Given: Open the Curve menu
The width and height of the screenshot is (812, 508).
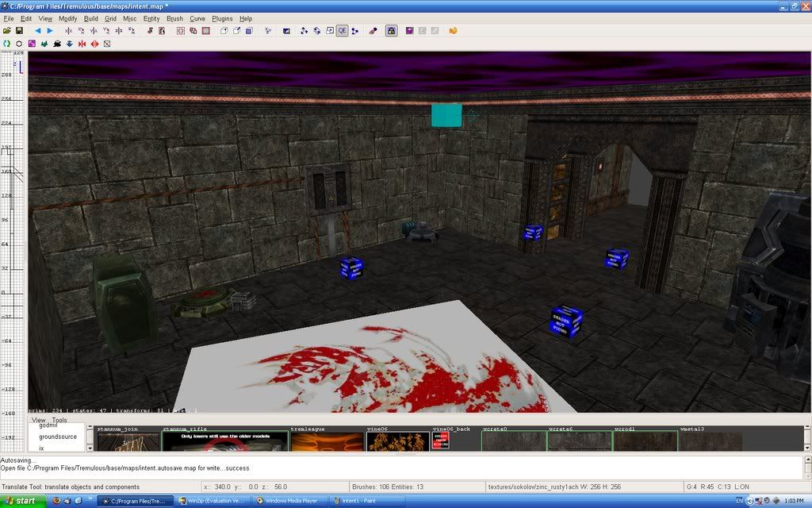Looking at the screenshot, I should [197, 19].
